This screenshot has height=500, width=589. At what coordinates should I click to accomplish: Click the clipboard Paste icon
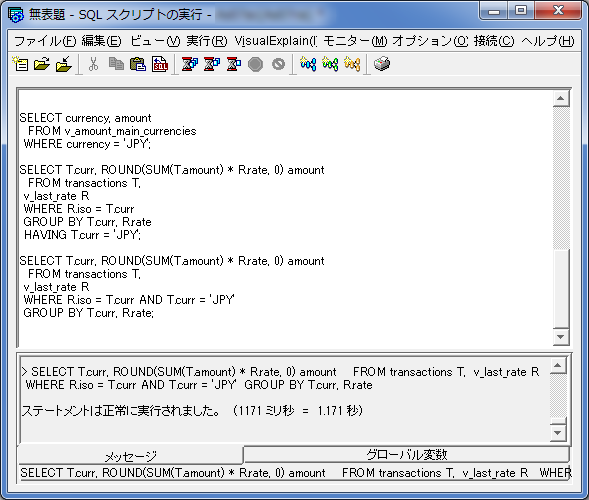pyautogui.click(x=138, y=64)
